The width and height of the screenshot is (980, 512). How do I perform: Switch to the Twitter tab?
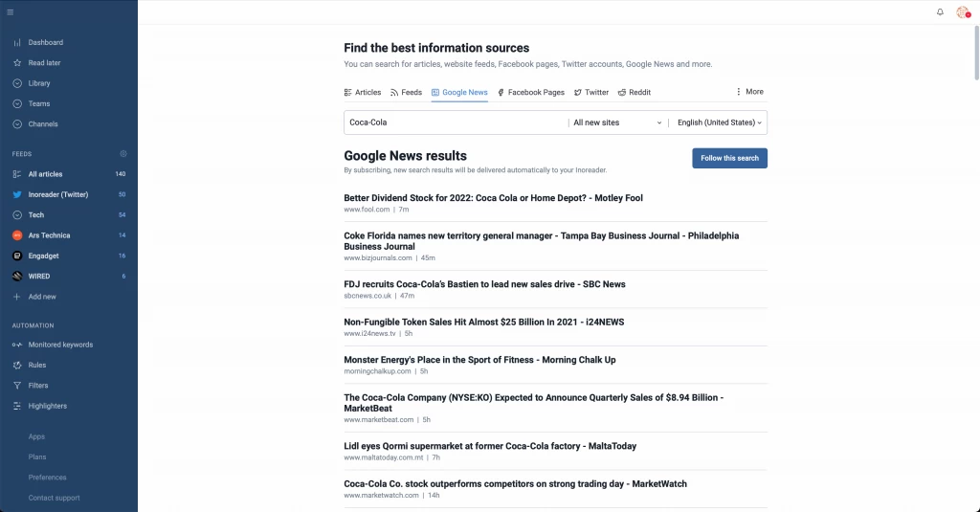pos(591,93)
